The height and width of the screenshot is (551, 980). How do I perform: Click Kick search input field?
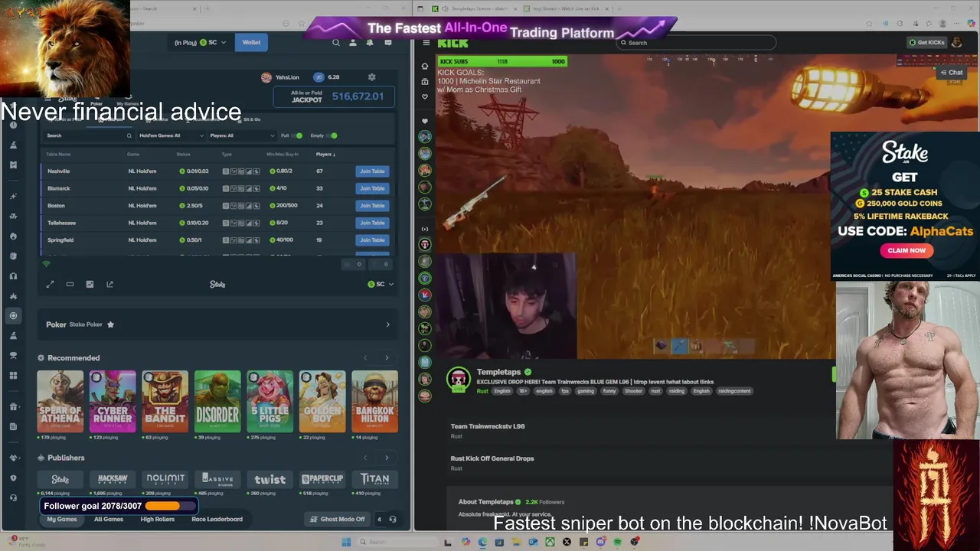tap(697, 43)
